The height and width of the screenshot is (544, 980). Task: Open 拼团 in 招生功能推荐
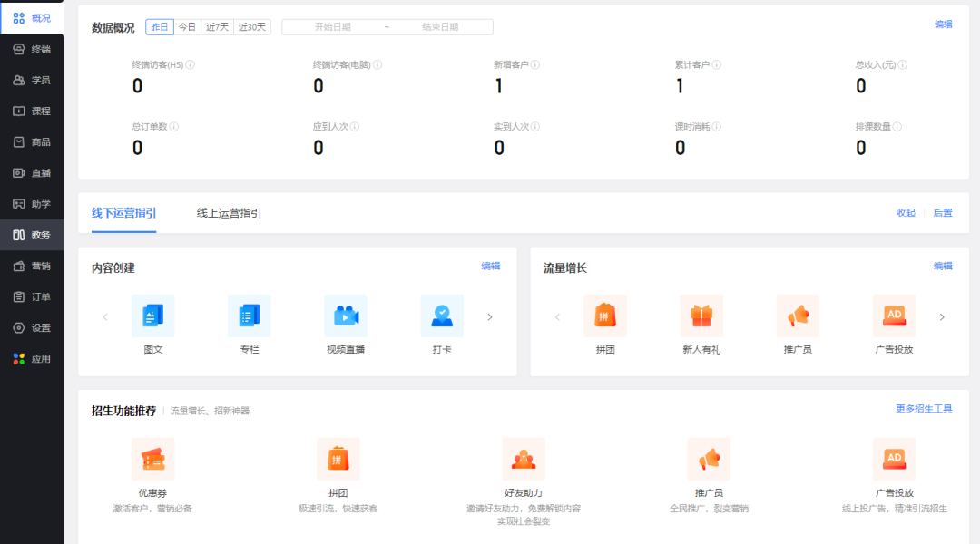point(338,460)
